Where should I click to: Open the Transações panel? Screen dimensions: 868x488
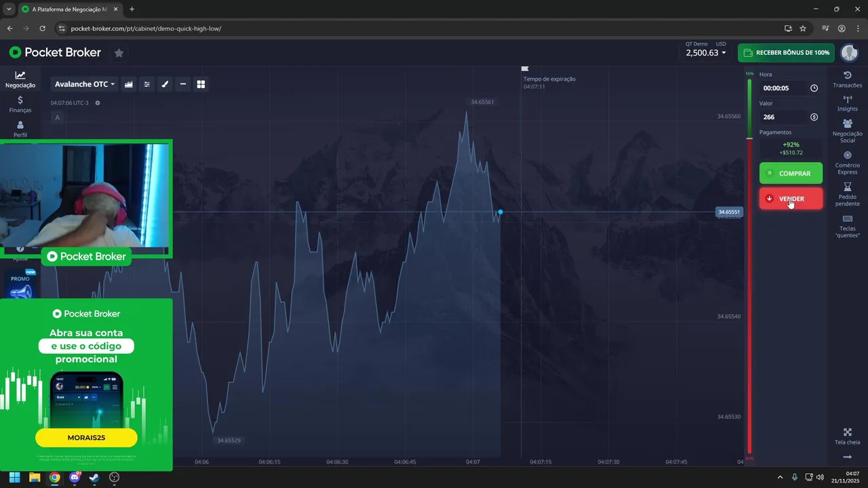point(847,79)
